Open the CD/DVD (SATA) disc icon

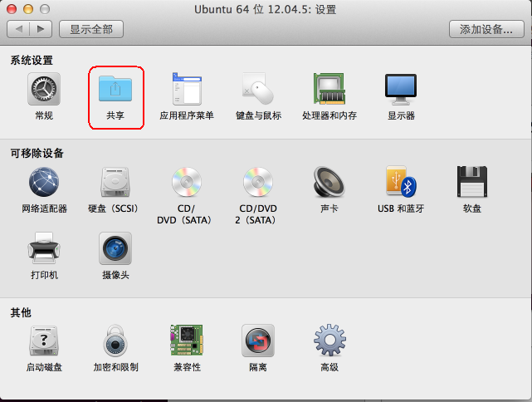tap(187, 182)
